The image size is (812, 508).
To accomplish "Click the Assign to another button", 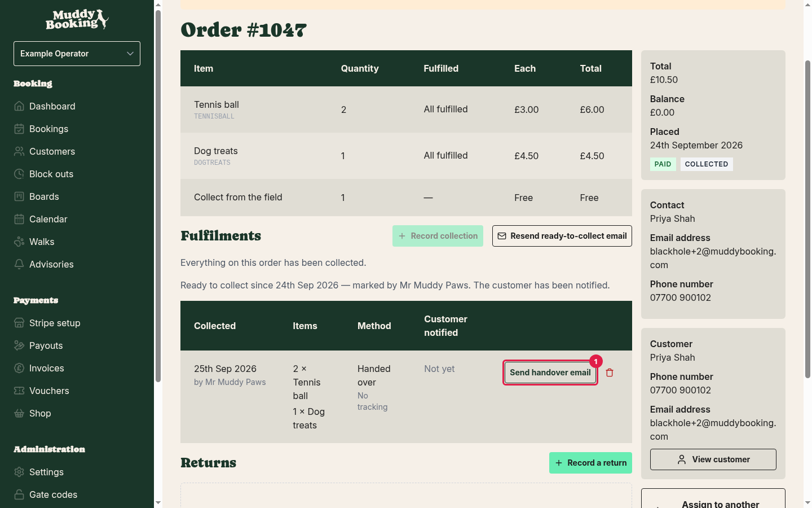I will pyautogui.click(x=713, y=499).
